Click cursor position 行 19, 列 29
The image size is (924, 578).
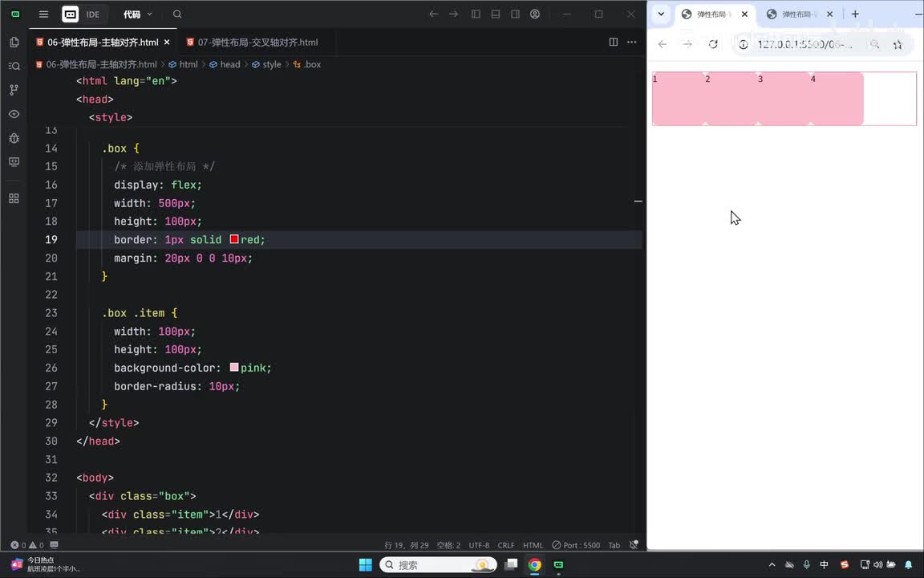(407, 545)
